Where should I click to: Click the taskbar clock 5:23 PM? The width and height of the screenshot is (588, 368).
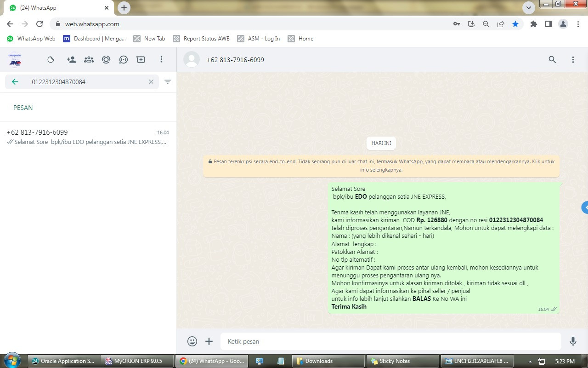point(565,362)
